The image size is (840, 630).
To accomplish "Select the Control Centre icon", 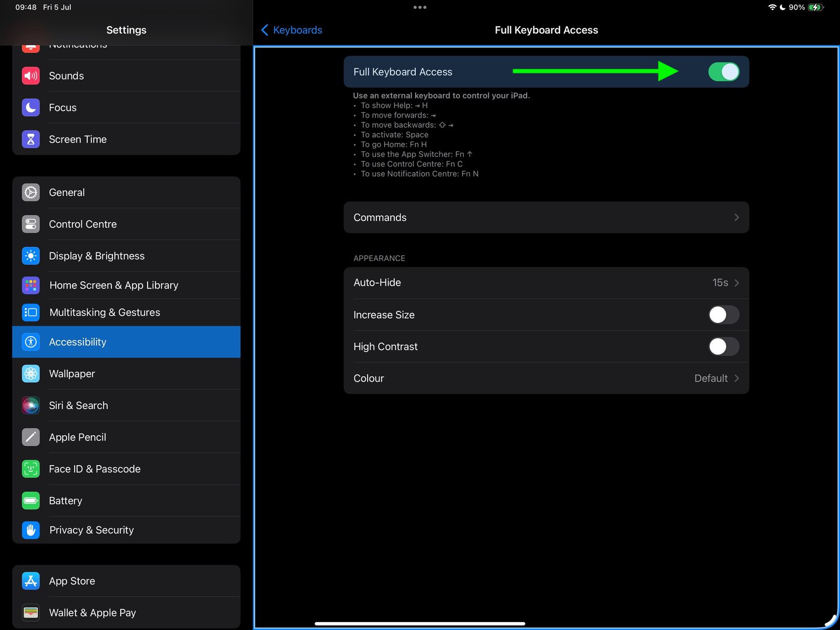I will [x=30, y=224].
